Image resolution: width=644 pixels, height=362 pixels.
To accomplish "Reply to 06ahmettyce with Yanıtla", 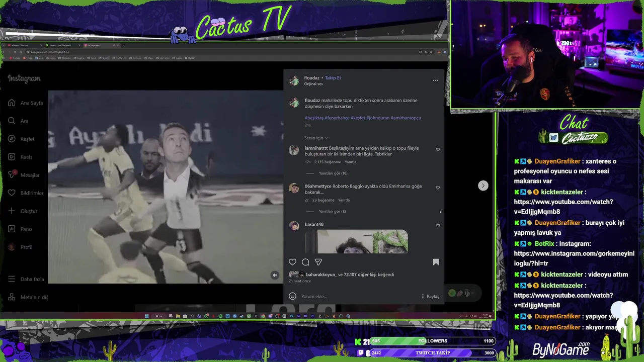I will click(344, 200).
